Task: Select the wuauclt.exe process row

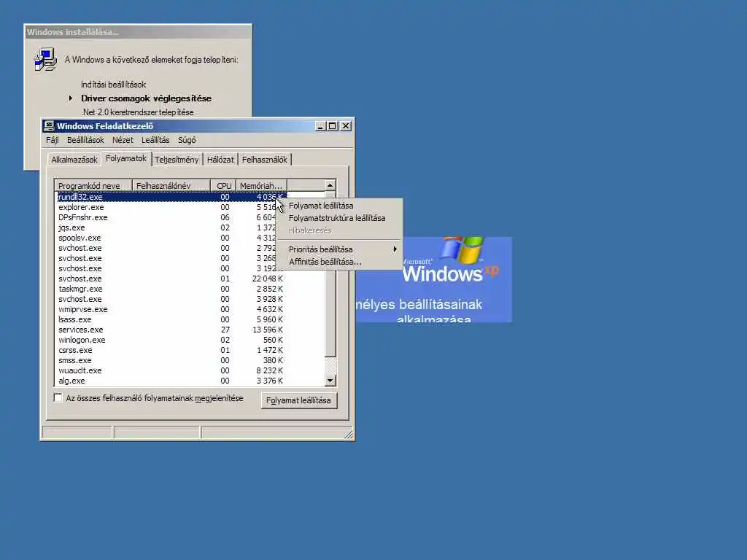Action: (171, 370)
